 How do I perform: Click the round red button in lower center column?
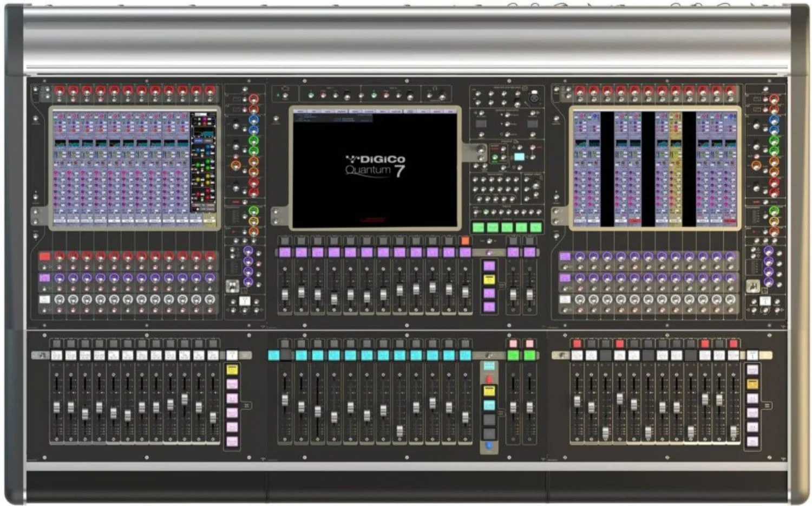pos(489,379)
